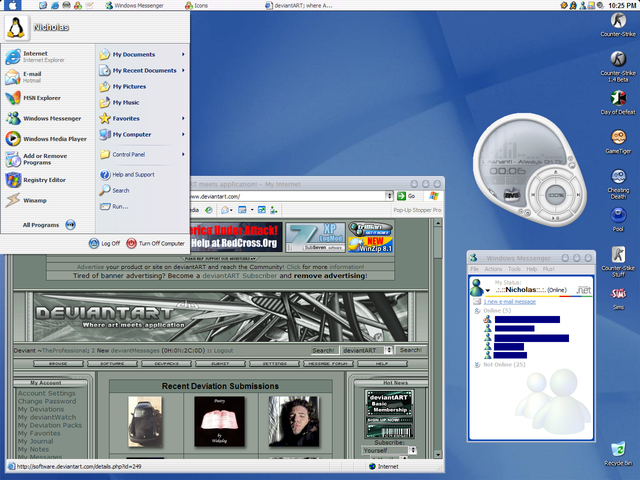Open the Counter-Strike desktop icon
This screenshot has width=640, height=480.
tap(618, 24)
